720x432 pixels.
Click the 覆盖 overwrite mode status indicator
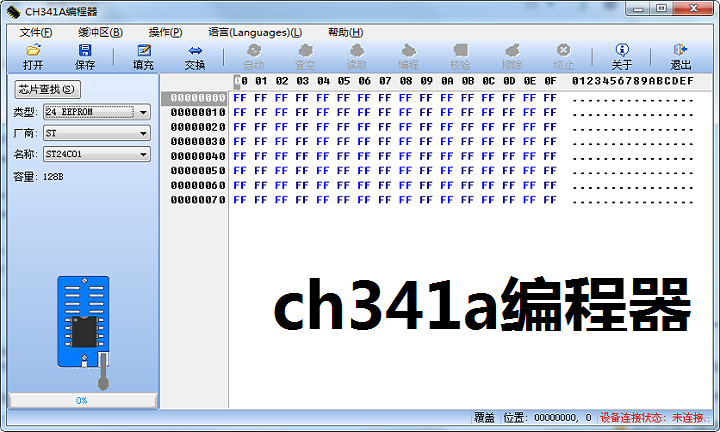(x=484, y=418)
